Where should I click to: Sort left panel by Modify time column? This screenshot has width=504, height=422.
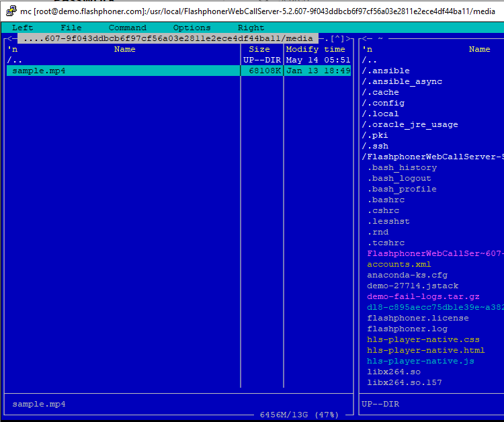tap(315, 49)
